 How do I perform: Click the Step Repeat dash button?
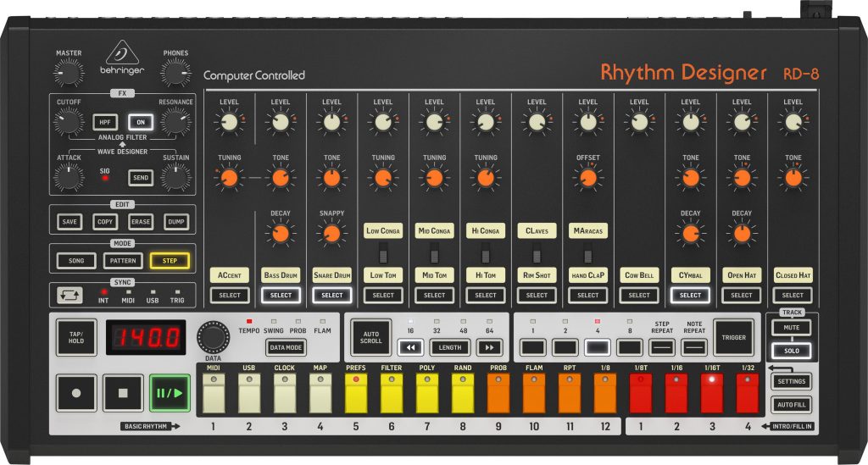point(662,347)
